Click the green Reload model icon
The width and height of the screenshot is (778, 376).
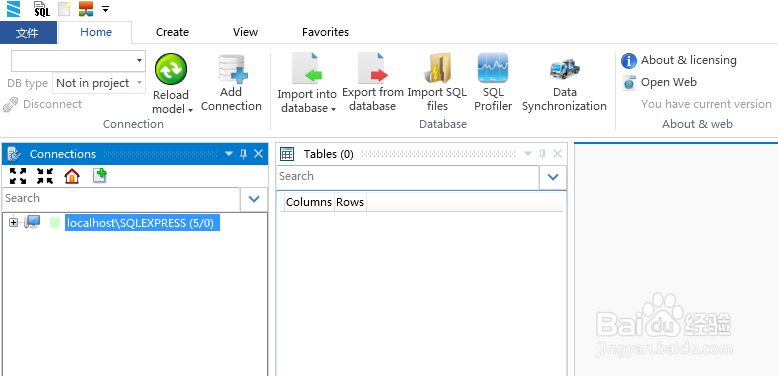(171, 69)
